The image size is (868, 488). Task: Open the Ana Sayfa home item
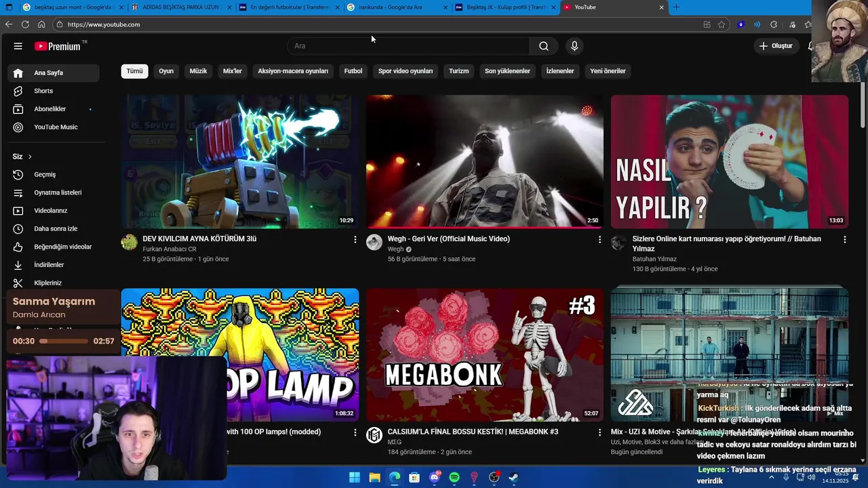click(x=54, y=73)
